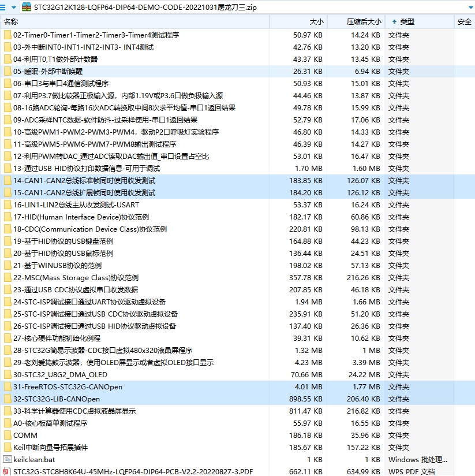This screenshot has height=476, width=475.
Task: Select Keil中断向量号拓展插件 folder
Action: tap(51, 448)
